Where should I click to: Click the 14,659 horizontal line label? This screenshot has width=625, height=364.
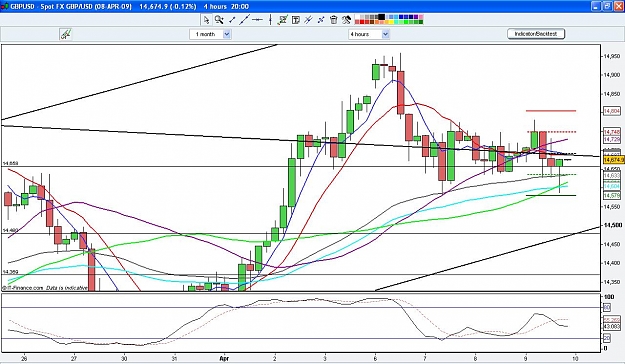[x=10, y=163]
